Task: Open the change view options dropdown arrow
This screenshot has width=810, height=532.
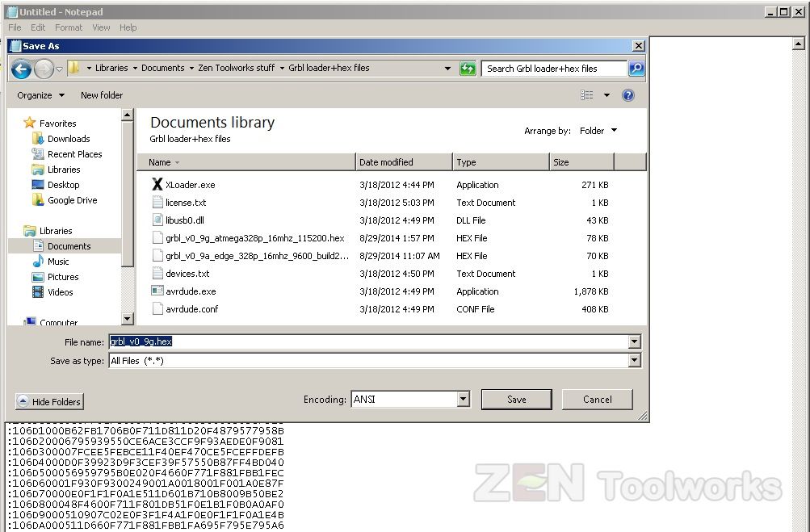Action: [x=607, y=95]
